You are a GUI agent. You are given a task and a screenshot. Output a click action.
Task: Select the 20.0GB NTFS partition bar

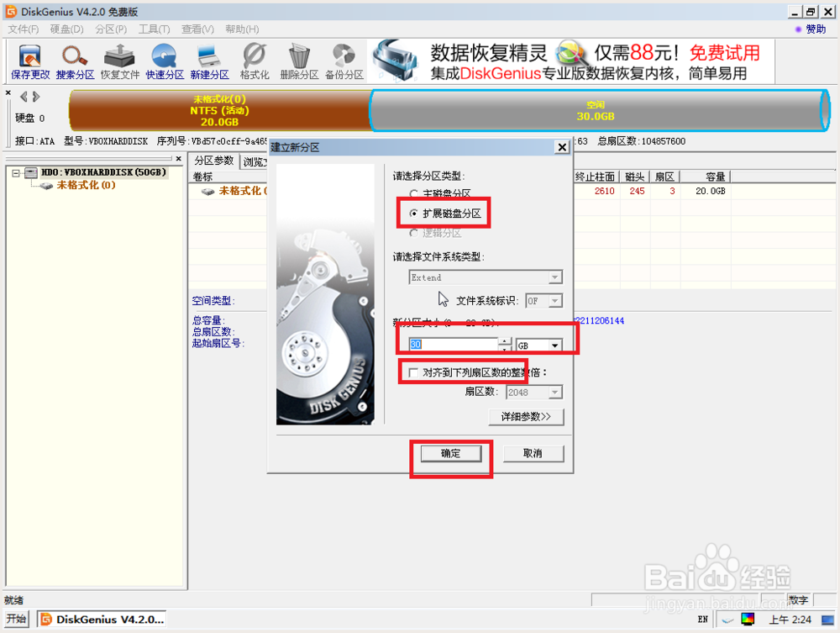click(219, 110)
